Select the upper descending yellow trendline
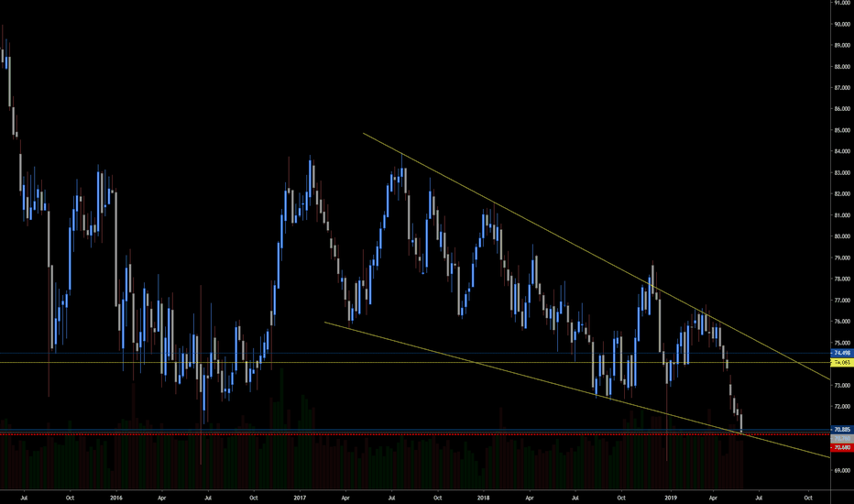The width and height of the screenshot is (854, 504). click(x=597, y=256)
